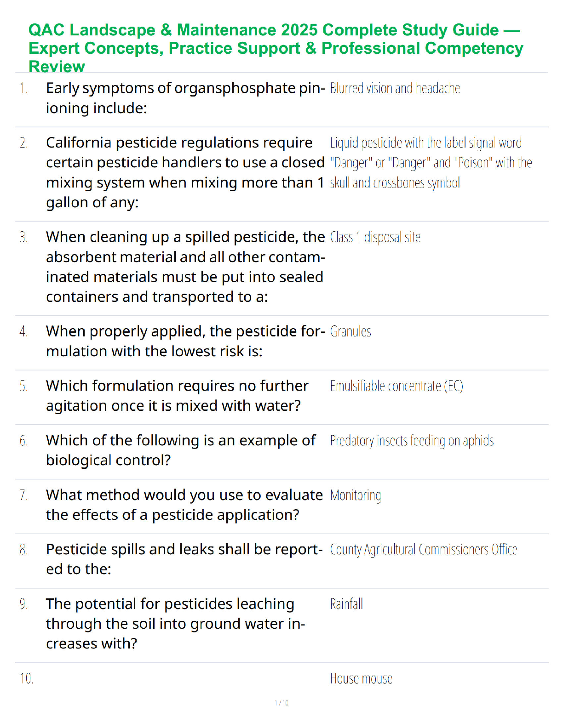Click the spilled pesticide cleanup question
The height and width of the screenshot is (728, 563).
pos(185,267)
